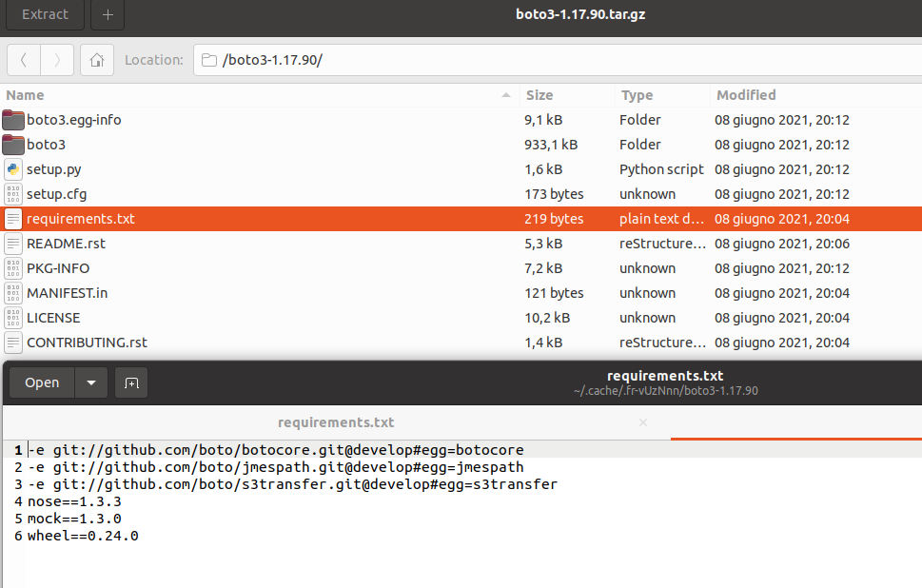Select the setup.py Python script icon
The height and width of the screenshot is (588, 922).
13,169
